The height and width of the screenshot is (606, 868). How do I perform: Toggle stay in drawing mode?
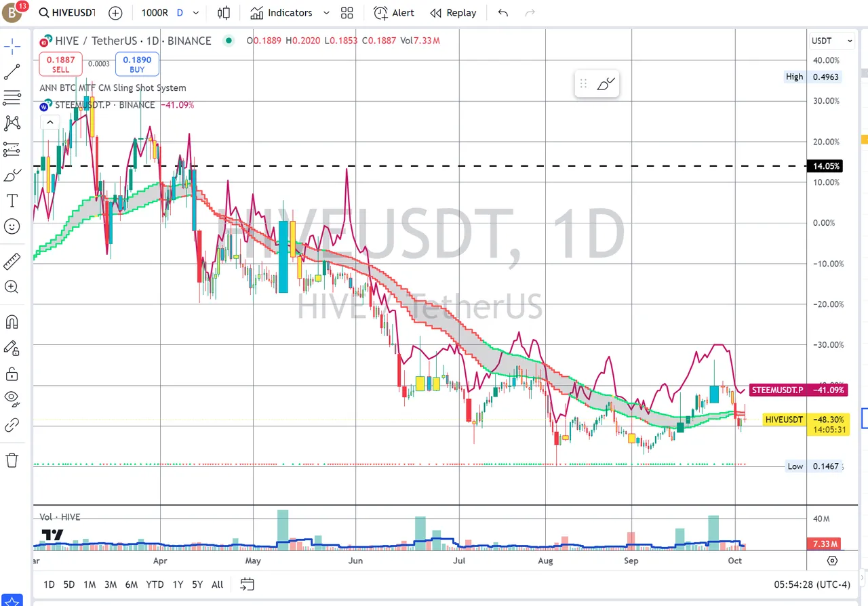pyautogui.click(x=12, y=348)
